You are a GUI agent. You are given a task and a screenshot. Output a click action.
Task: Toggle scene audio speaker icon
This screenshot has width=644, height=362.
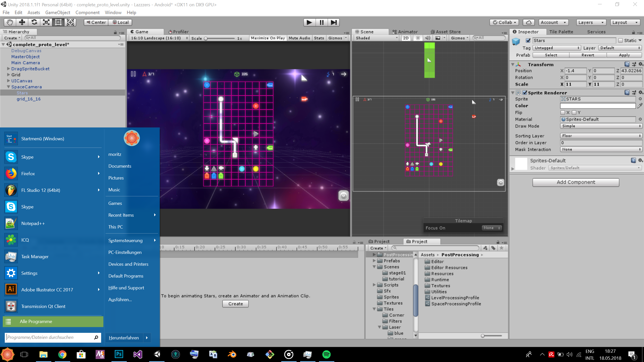pos(428,38)
